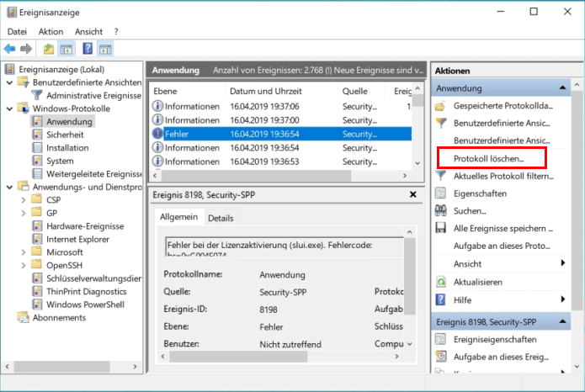Image resolution: width=585 pixels, height=392 pixels.
Task: Collapse Anwendung actions section arrow
Action: 562,87
